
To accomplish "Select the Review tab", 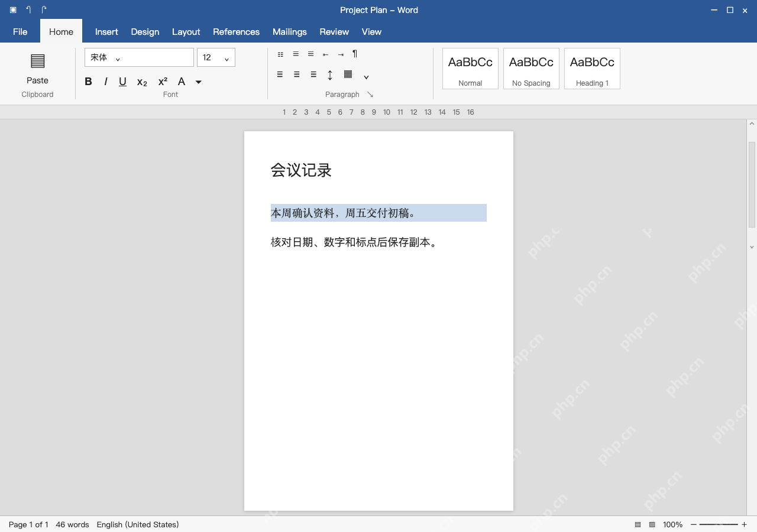I will tap(334, 32).
